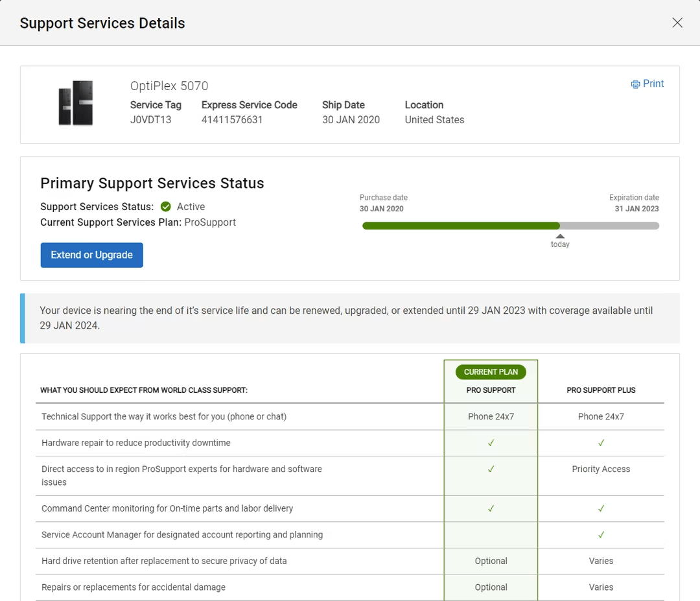
Task: Click Varies cell for Hard drive retention
Action: [601, 561]
